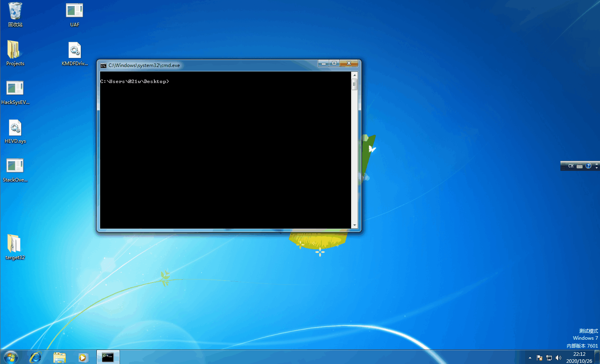Click the Show desktop button
The height and width of the screenshot is (364, 600).
597,357
